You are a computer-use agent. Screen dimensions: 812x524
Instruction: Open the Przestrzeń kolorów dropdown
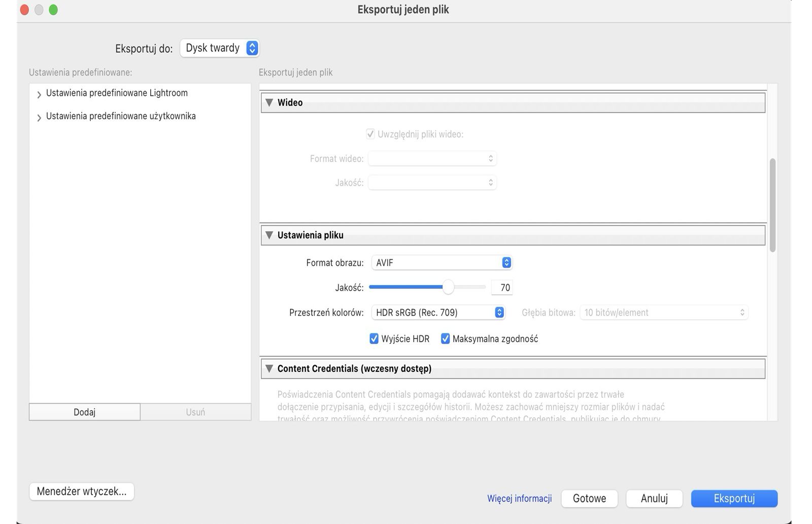438,312
